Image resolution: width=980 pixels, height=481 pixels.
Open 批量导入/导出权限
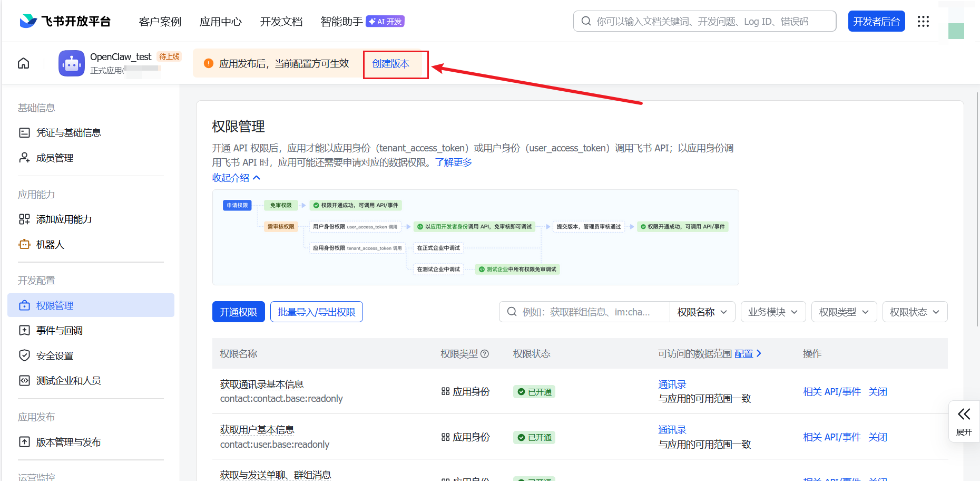[x=316, y=312]
